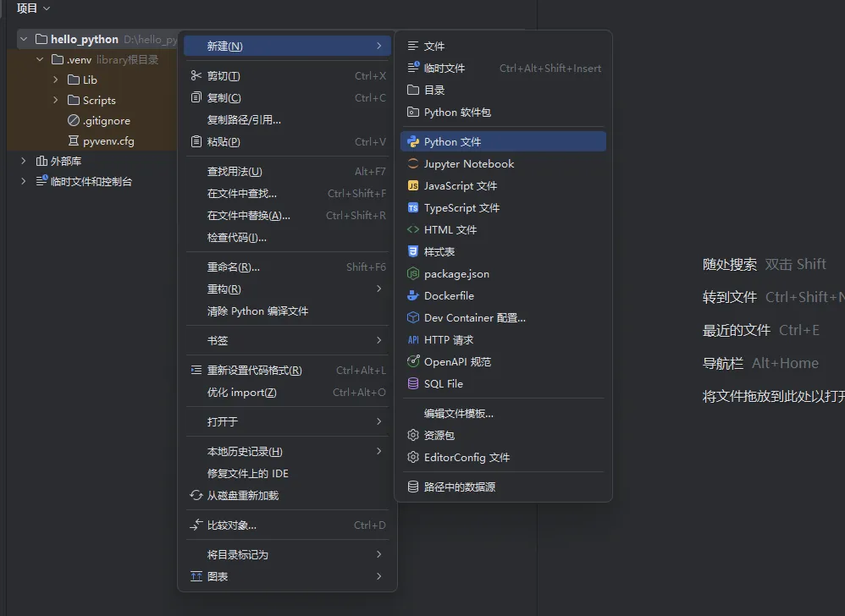The width and height of the screenshot is (845, 616).
Task: Choose 修复文件上的 IDE entry
Action: point(287,473)
